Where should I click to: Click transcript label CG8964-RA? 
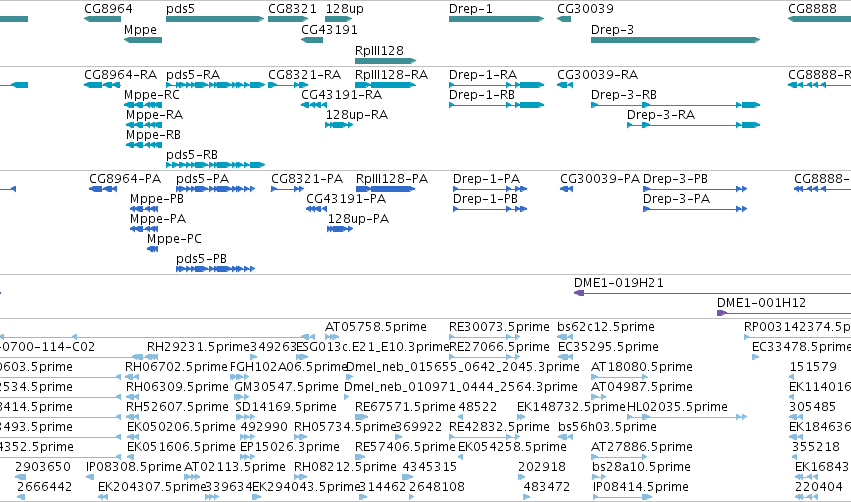120,75
